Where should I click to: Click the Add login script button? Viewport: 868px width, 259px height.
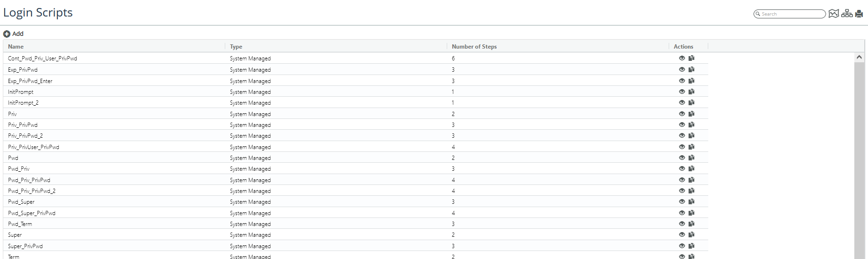pyautogui.click(x=13, y=34)
